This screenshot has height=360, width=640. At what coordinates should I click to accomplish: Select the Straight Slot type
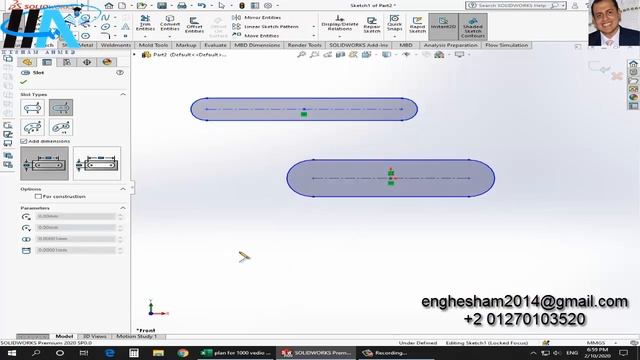tap(32, 108)
